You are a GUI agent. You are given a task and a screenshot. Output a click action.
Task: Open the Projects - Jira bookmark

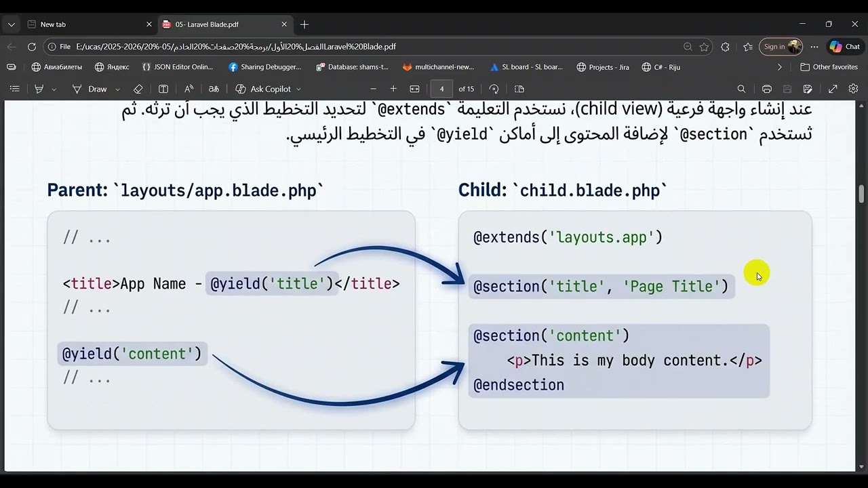pyautogui.click(x=603, y=67)
